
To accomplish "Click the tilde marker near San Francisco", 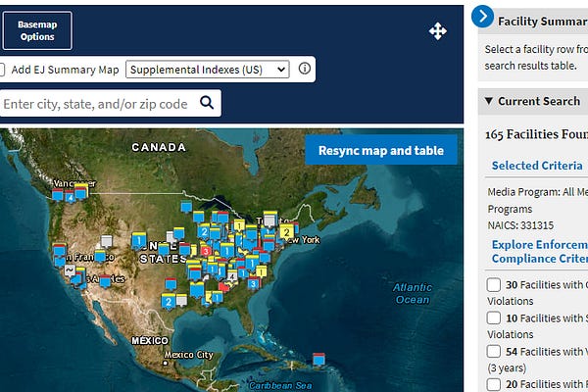I will click(70, 270).
